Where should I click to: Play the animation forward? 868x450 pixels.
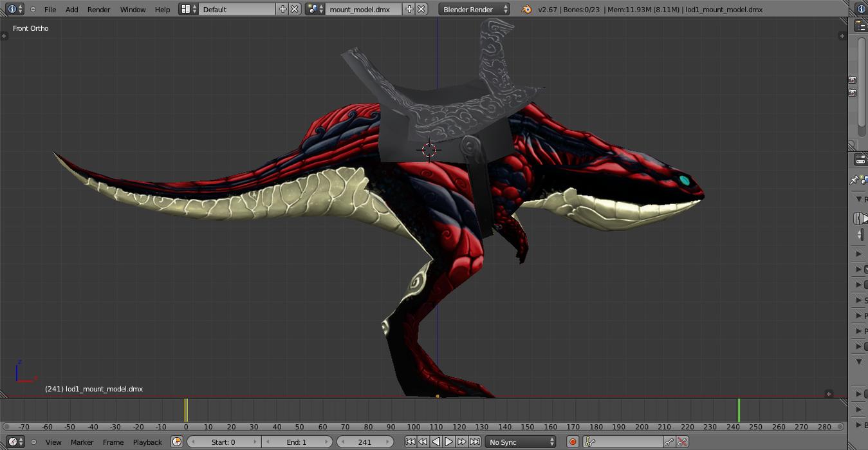point(448,442)
